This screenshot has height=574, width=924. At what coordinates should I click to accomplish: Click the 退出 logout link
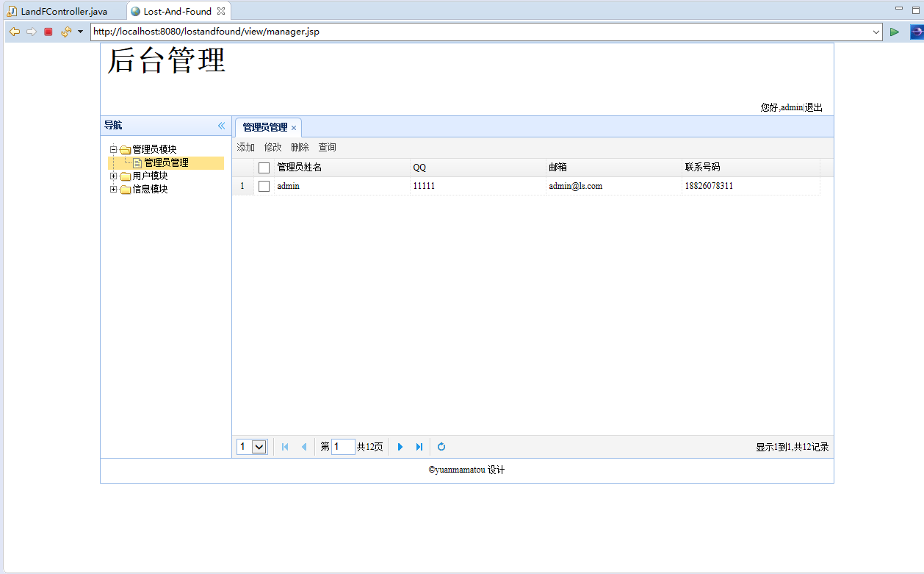click(x=814, y=107)
